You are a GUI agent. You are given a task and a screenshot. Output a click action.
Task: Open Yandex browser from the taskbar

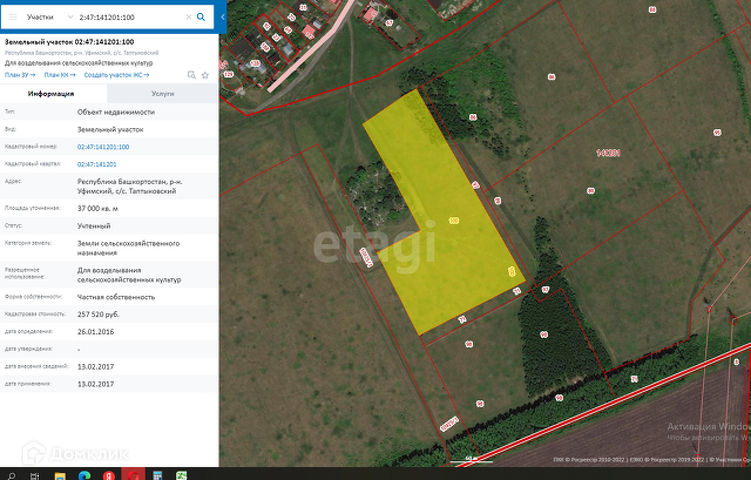107,474
